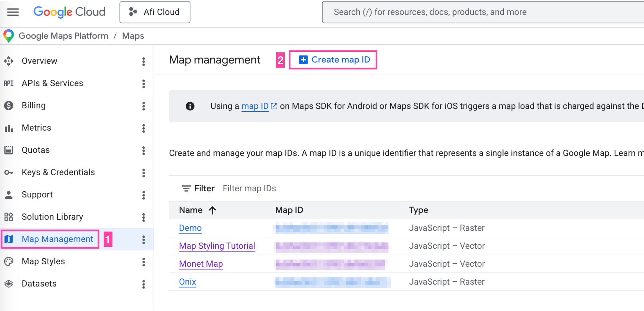The width and height of the screenshot is (644, 311).
Task: Open Map Styles three-dot options
Action: [x=144, y=262]
